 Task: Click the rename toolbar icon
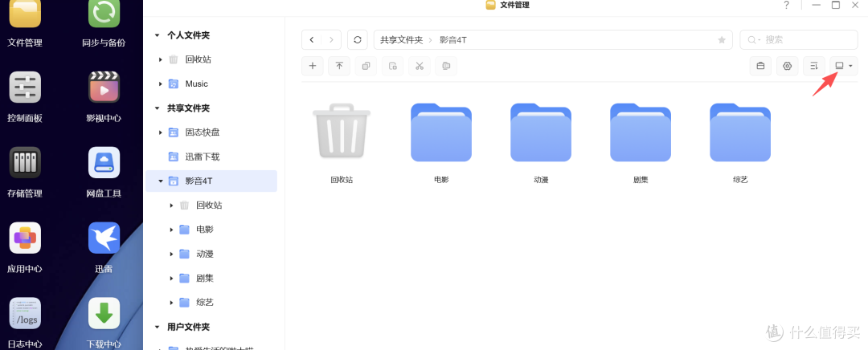point(446,67)
